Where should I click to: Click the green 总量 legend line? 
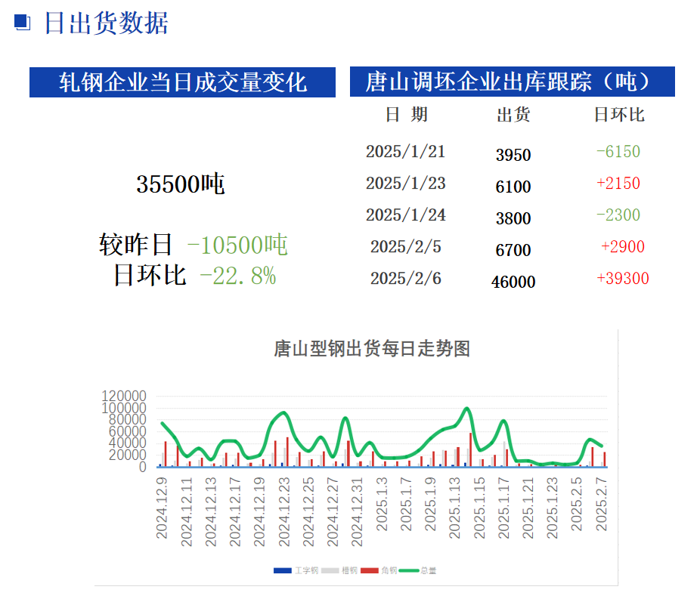[x=409, y=570]
